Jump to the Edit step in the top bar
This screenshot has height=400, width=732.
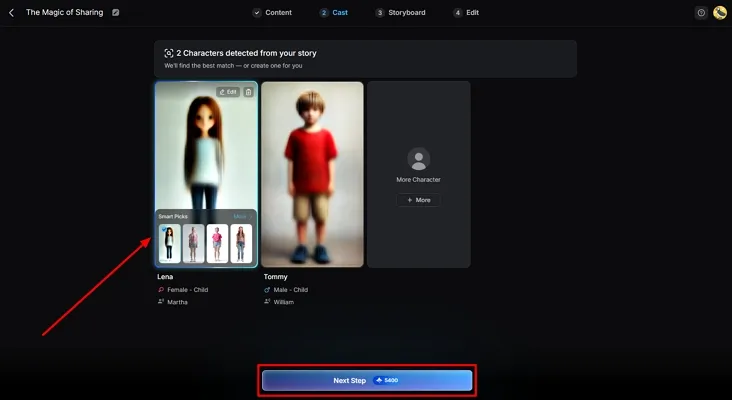click(x=466, y=13)
